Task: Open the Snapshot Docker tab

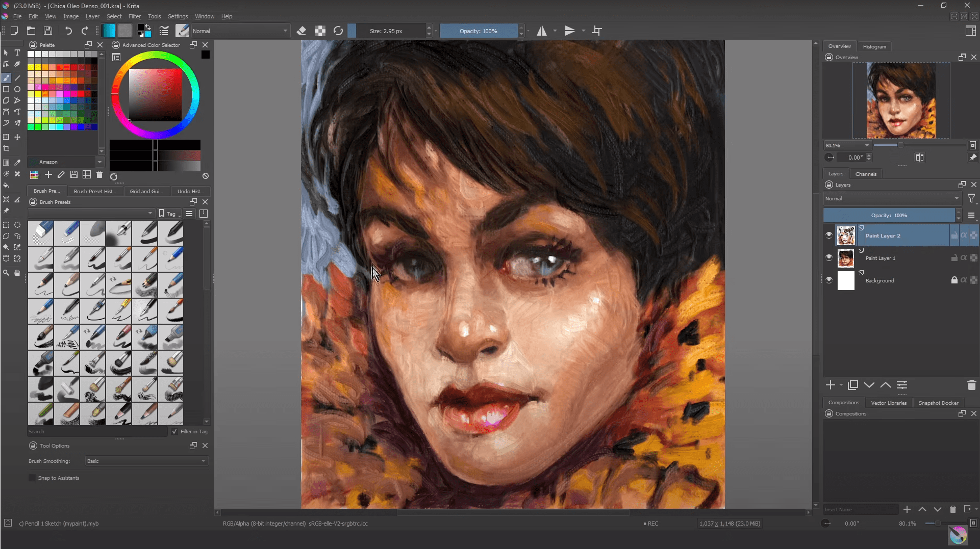Action: (x=939, y=403)
